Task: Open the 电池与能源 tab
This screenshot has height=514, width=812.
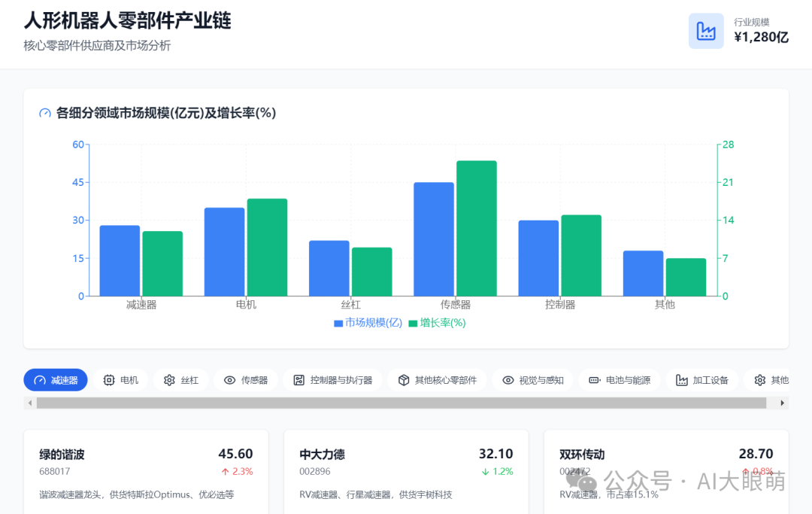Action: pos(620,380)
